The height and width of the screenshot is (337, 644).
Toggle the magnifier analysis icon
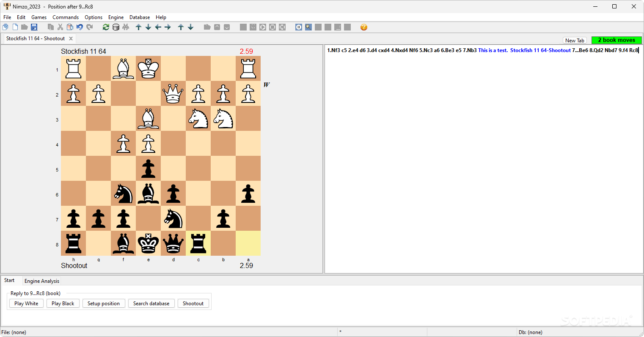pyautogui.click(x=308, y=27)
